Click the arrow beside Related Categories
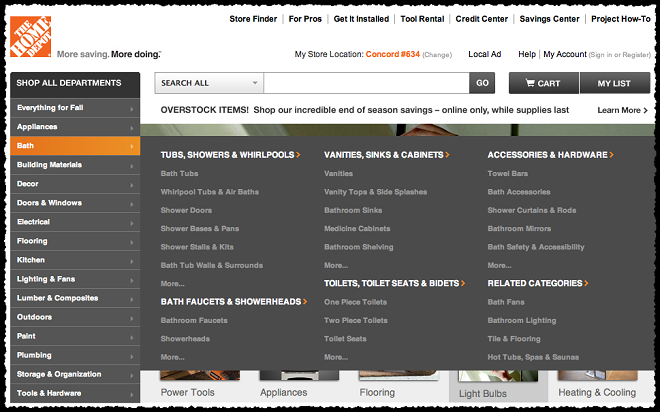Image resolution: width=660 pixels, height=412 pixels. click(587, 284)
